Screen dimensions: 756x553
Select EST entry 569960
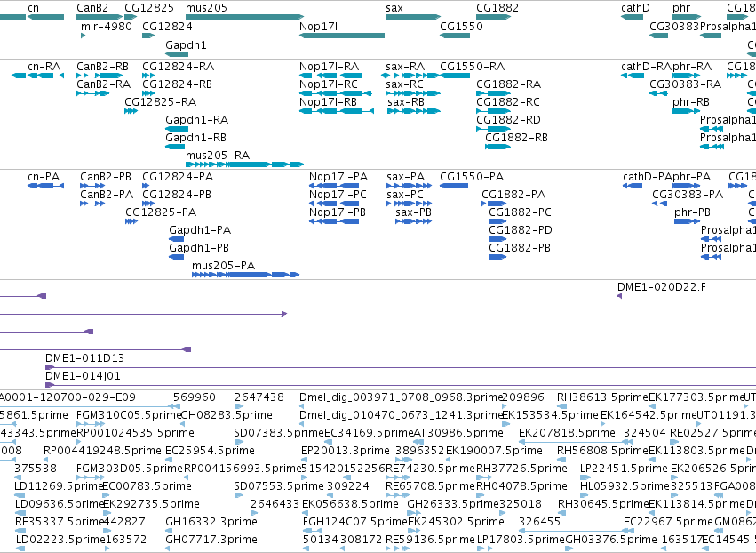click(x=195, y=397)
